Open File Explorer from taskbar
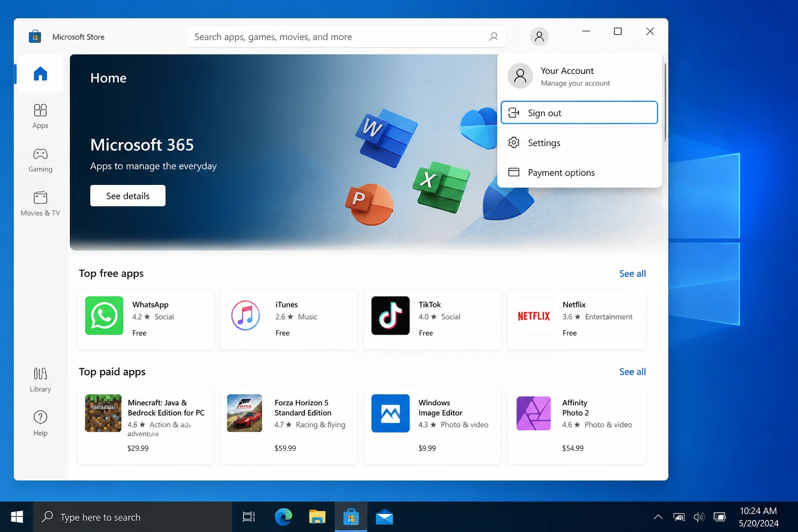The width and height of the screenshot is (798, 532). coord(317,517)
